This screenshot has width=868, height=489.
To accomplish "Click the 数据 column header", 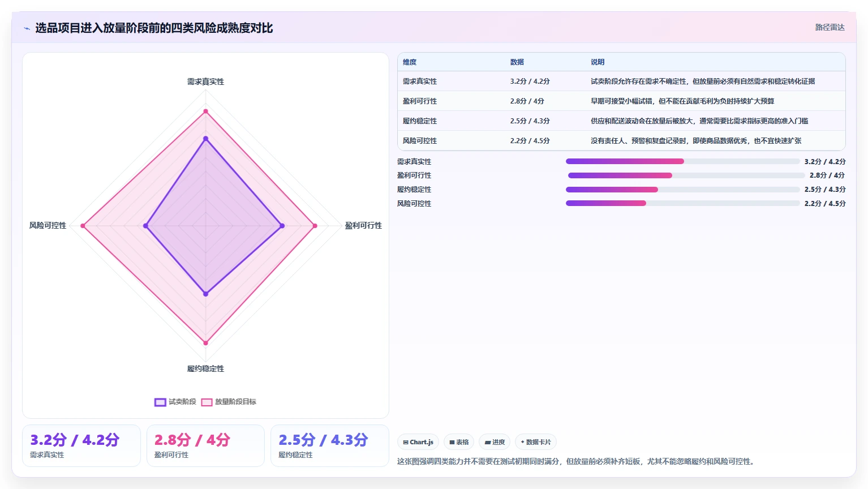I will click(517, 62).
